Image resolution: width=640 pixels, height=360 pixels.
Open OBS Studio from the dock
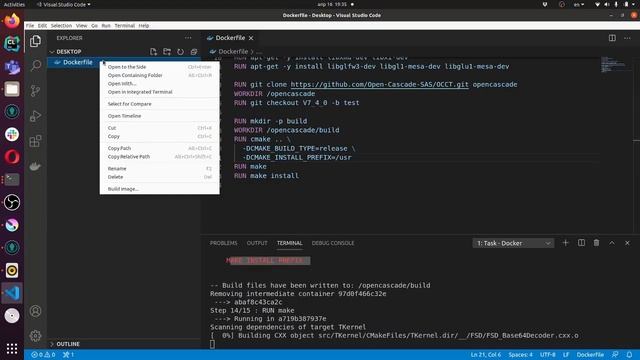point(12,202)
